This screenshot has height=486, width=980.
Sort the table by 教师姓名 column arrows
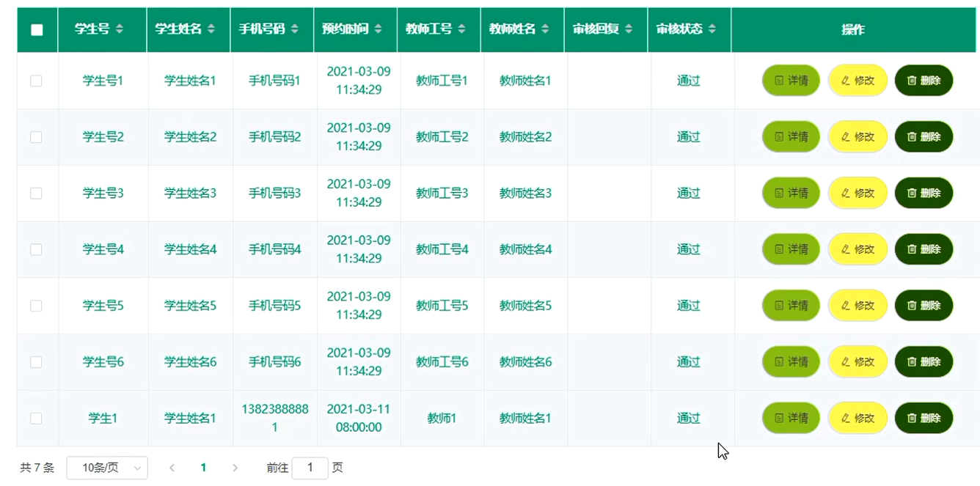tap(546, 29)
